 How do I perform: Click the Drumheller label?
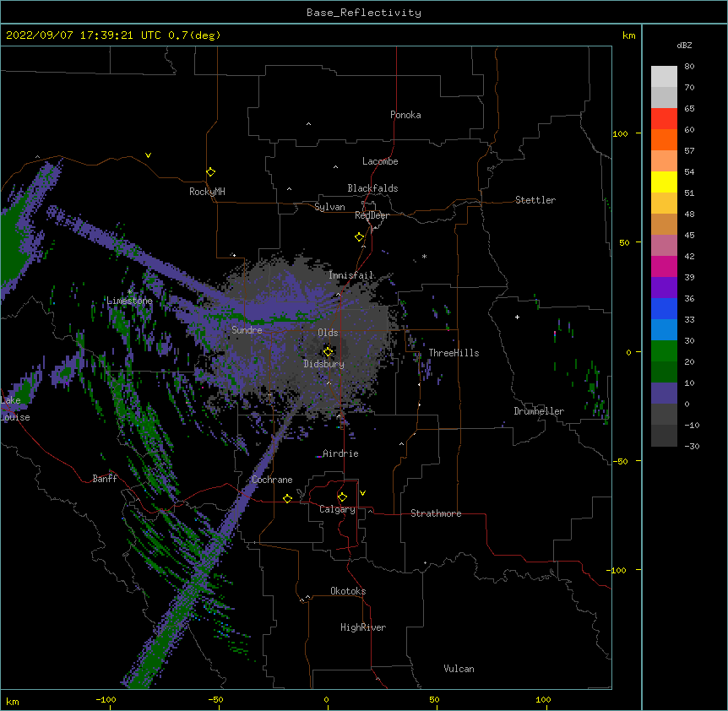coord(539,411)
